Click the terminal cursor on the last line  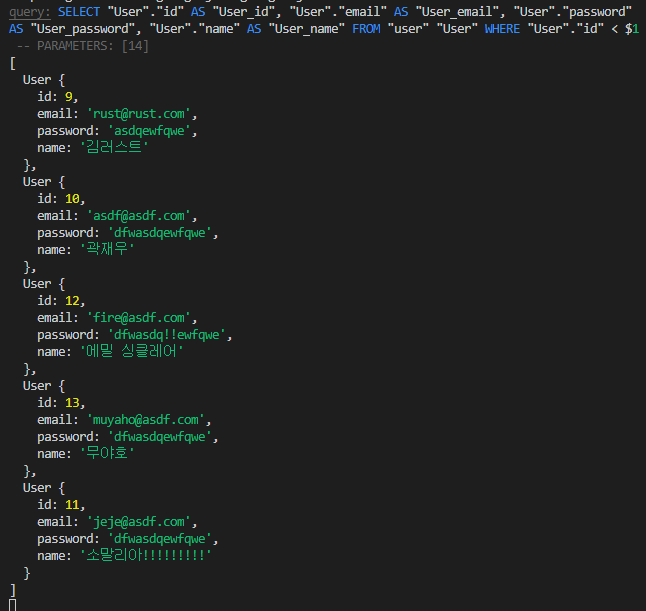coord(13,604)
